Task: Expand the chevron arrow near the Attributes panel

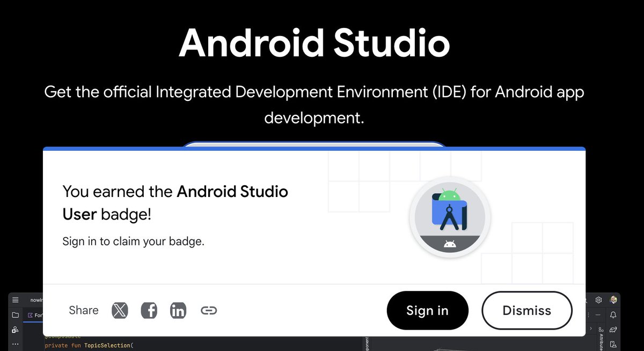Action: tap(591, 328)
